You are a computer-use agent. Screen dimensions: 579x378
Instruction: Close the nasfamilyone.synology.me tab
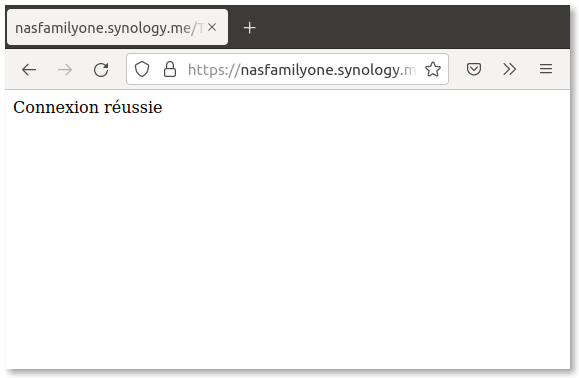click(212, 27)
